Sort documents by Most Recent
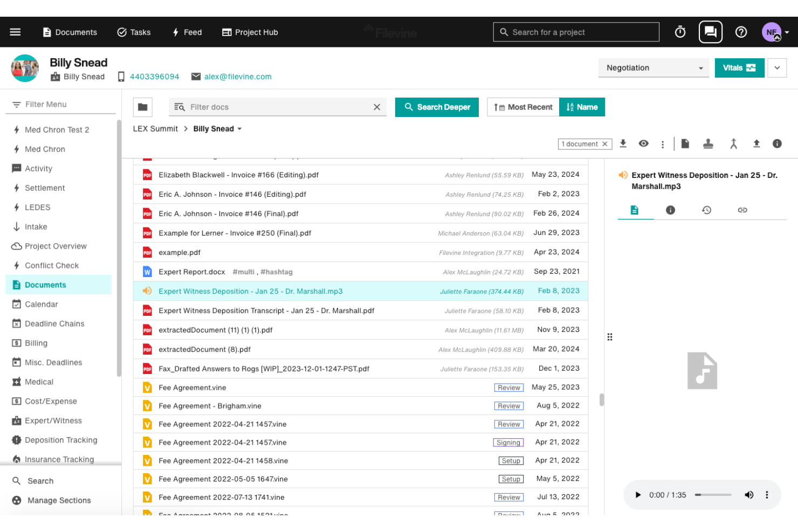The height and width of the screenshot is (532, 798). [523, 107]
